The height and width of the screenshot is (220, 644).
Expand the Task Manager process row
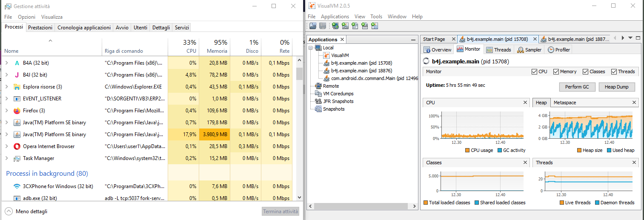(6, 158)
